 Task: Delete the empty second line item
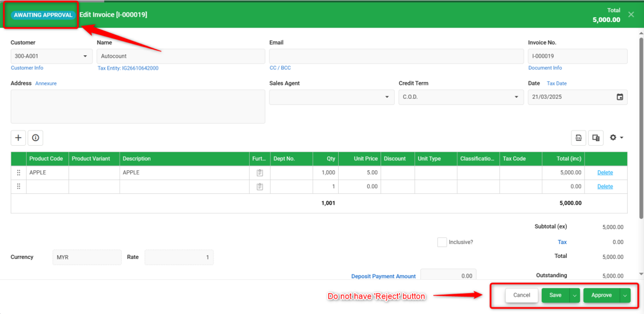[x=605, y=186]
